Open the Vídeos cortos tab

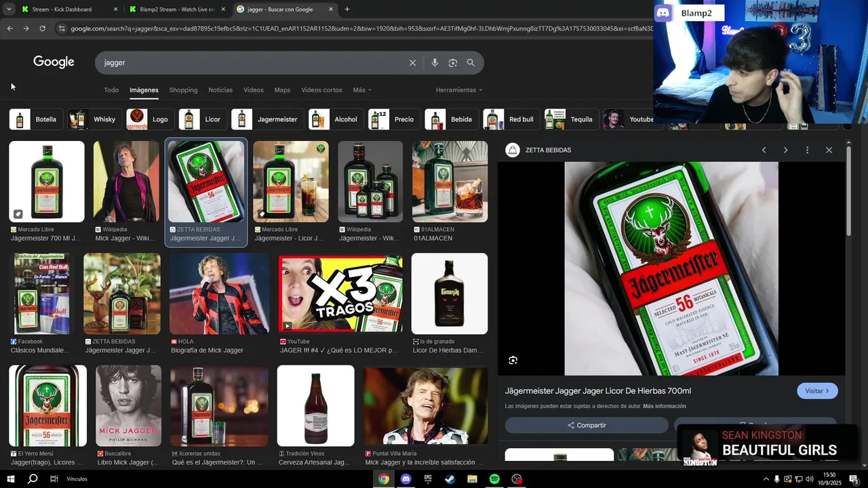(x=321, y=90)
